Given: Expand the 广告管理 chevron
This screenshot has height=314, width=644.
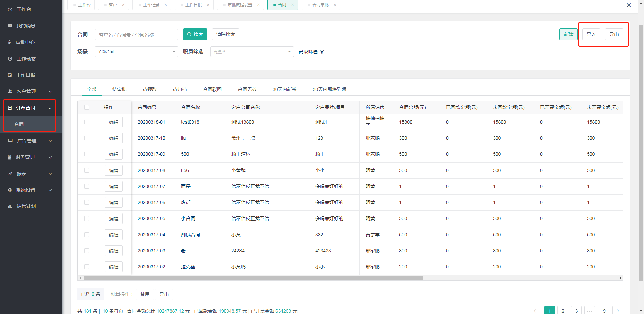Looking at the screenshot, I should pyautogui.click(x=50, y=141).
